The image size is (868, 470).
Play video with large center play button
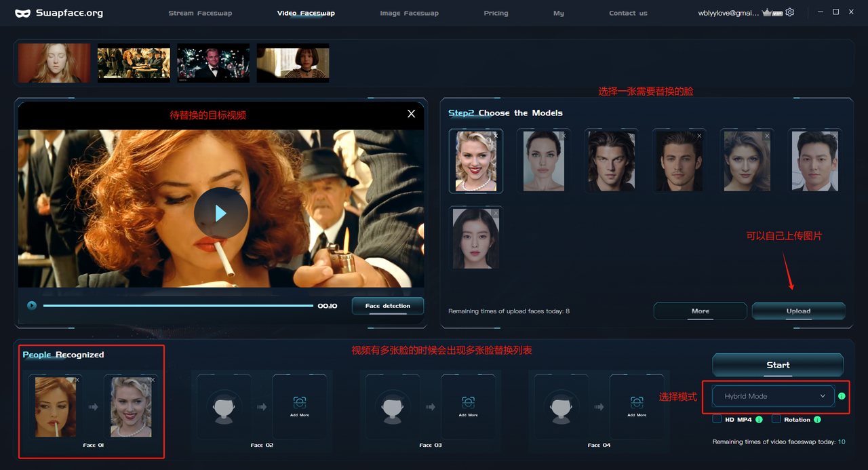[220, 214]
